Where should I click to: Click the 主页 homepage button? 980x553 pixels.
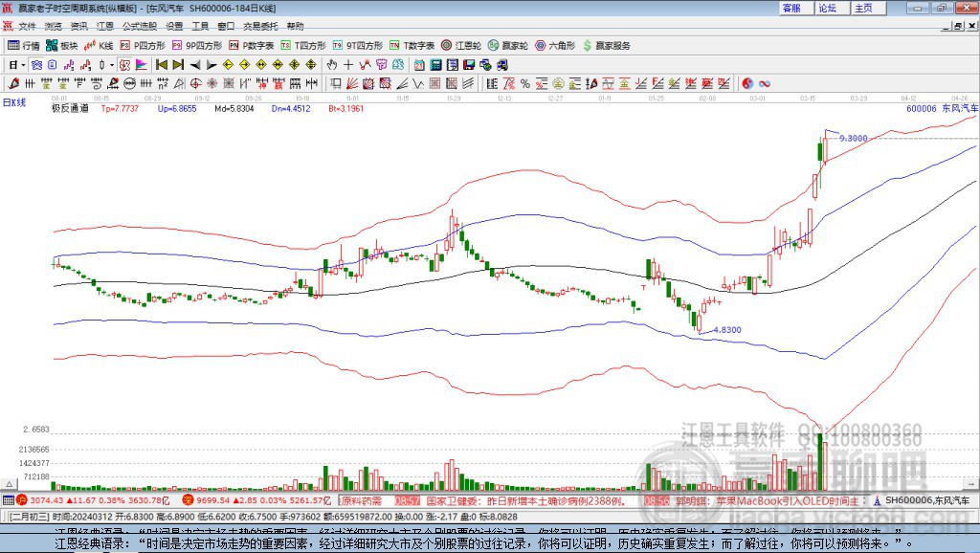click(x=863, y=8)
